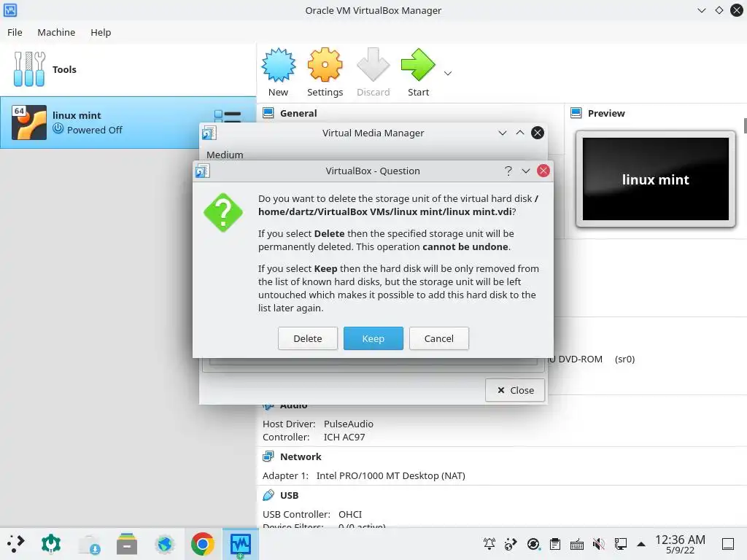Open the software download taskbar icon

pos(89,544)
